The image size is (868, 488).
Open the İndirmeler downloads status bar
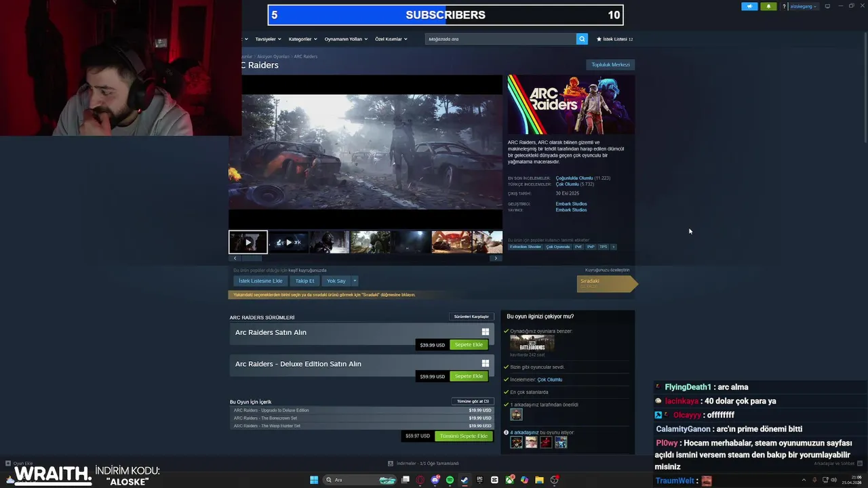pyautogui.click(x=424, y=464)
